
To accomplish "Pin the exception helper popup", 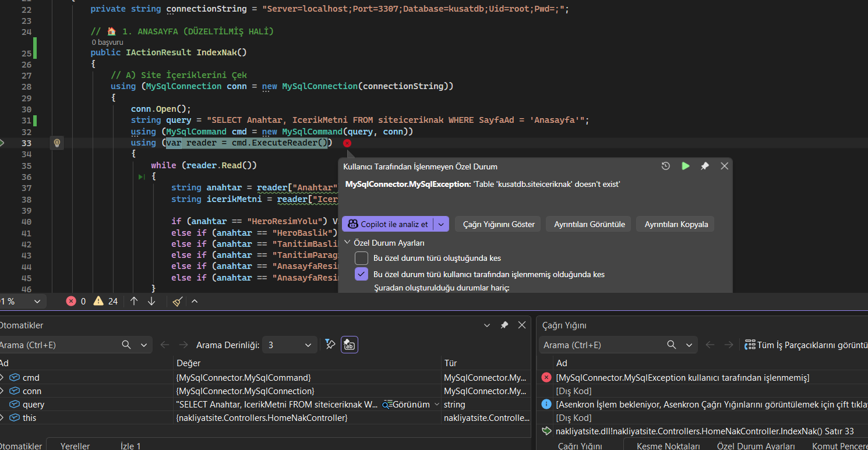I will [x=704, y=166].
